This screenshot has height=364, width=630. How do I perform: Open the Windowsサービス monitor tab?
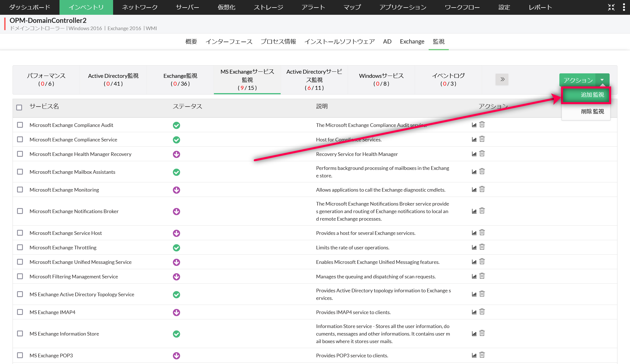click(381, 79)
